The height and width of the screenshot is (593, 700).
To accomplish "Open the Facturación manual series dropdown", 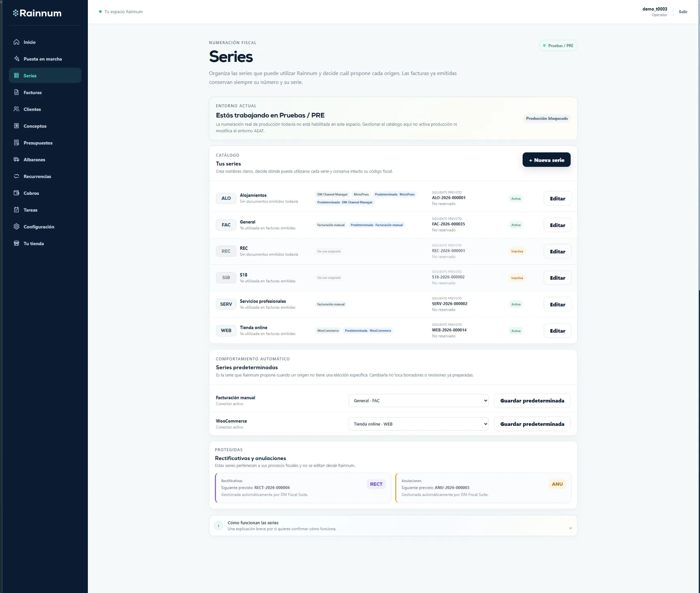I will 418,401.
